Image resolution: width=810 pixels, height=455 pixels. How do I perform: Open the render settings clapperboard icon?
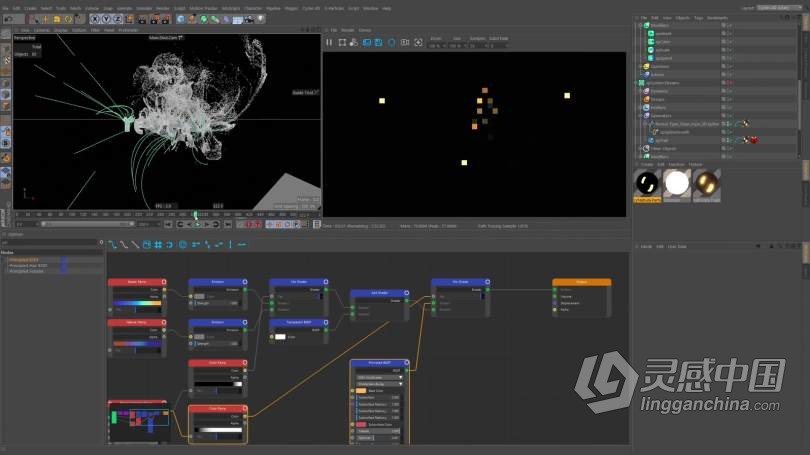point(165,19)
